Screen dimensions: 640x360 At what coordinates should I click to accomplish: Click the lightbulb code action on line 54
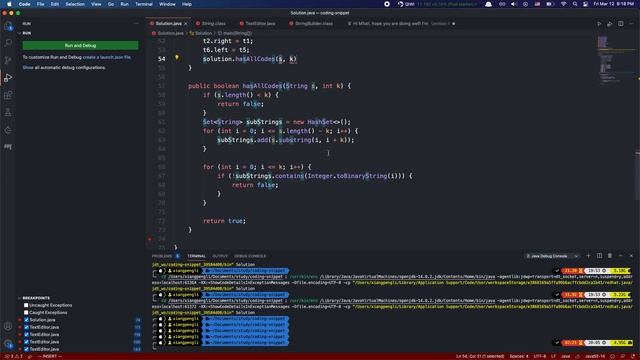[177, 58]
